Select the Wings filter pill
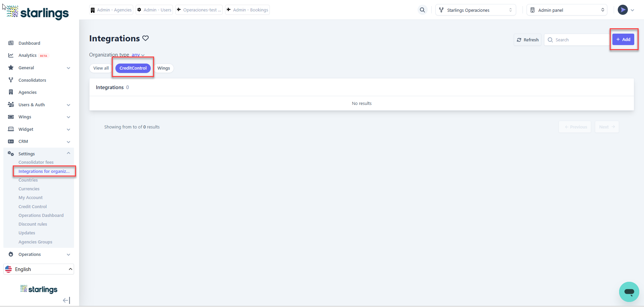This screenshot has height=307, width=644. [x=164, y=68]
